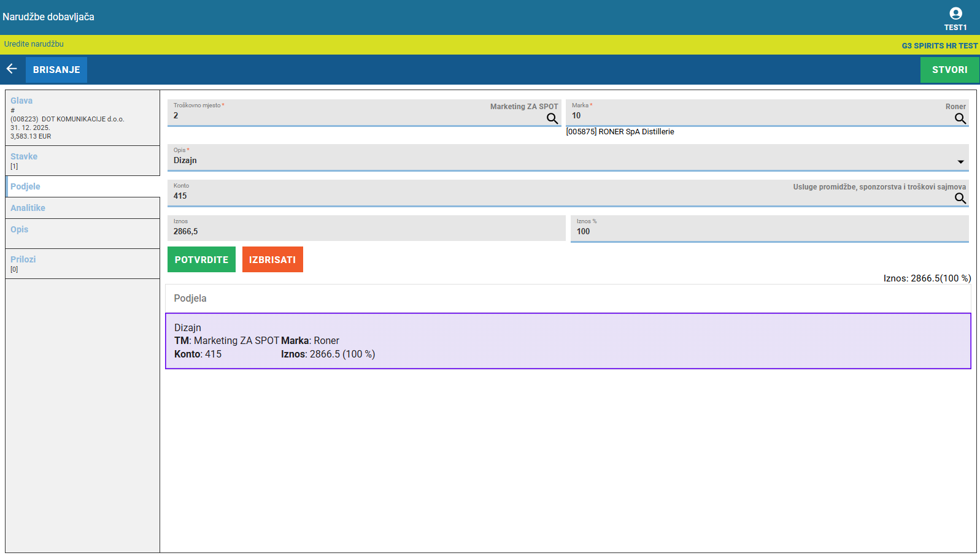Focus the Iznos % input field
Viewport: 980px width, 558px height.
click(x=769, y=231)
